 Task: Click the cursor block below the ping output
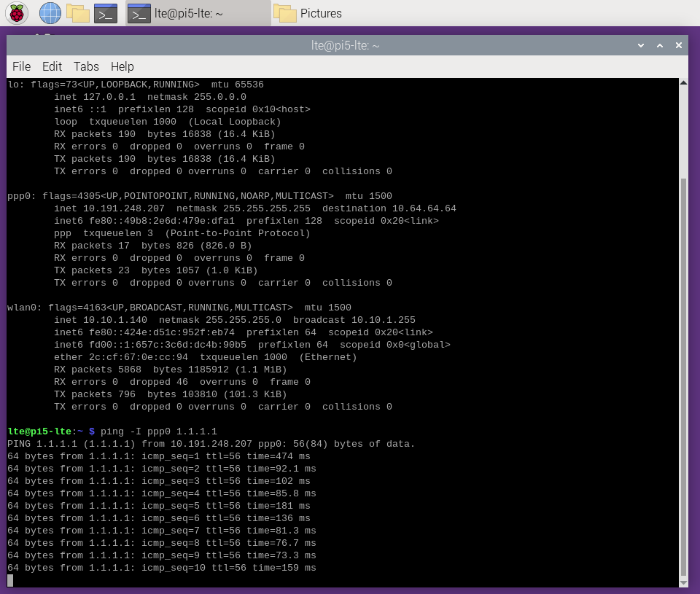[x=10, y=580]
